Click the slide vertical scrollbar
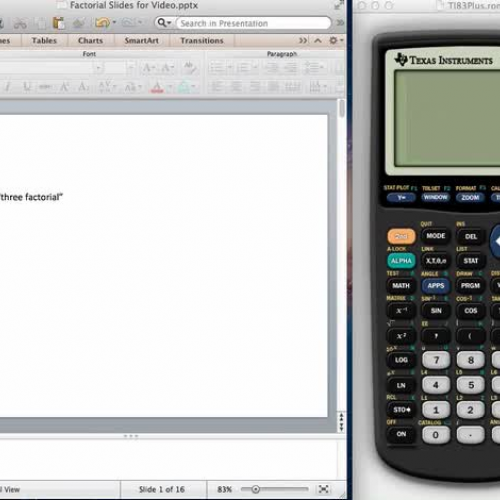This screenshot has width=500, height=500. [x=342, y=108]
